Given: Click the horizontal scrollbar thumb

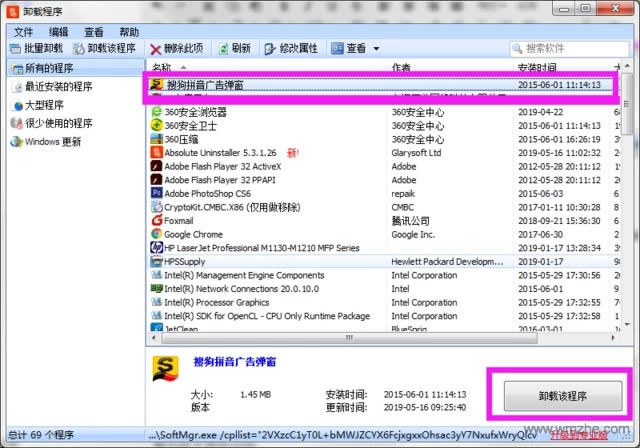Looking at the screenshot, I should (x=349, y=337).
